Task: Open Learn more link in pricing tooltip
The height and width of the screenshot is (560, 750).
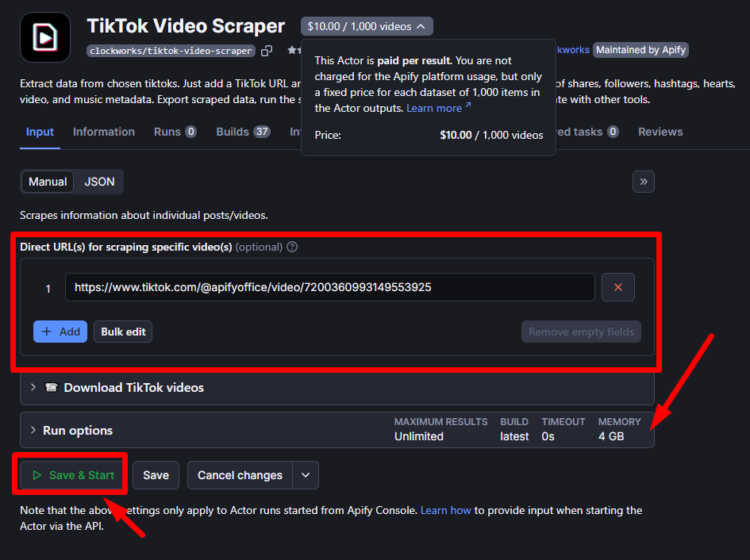Action: [x=439, y=108]
